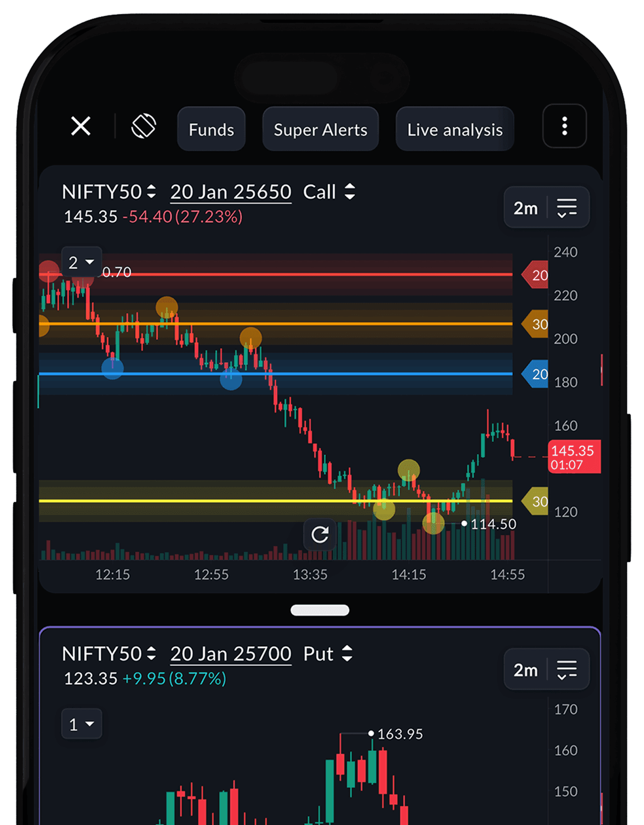Click the blue 20 level marker tag
The image size is (644, 825).
pos(536,374)
